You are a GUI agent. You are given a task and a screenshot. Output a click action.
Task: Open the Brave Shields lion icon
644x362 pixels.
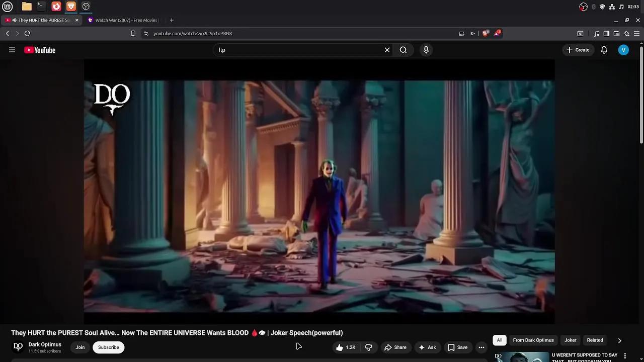click(x=485, y=34)
